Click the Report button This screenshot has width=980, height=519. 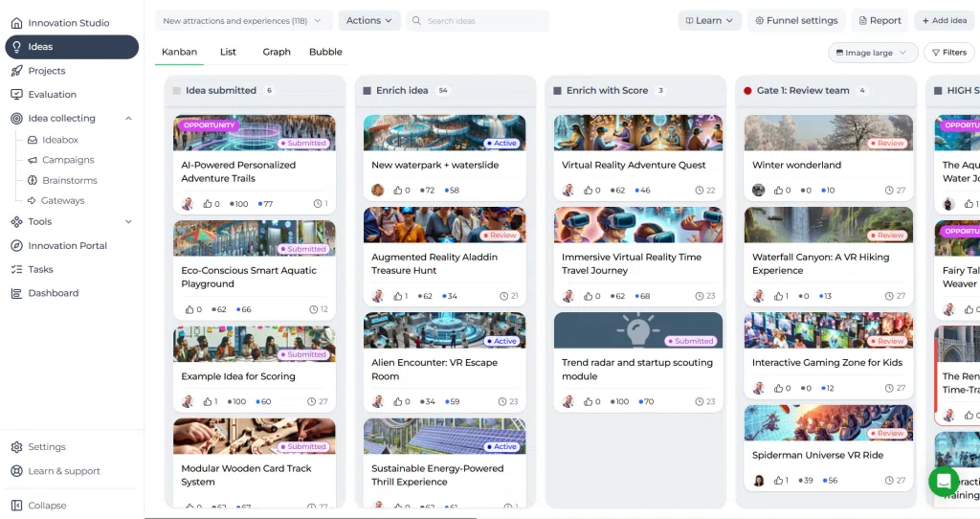pyautogui.click(x=880, y=21)
